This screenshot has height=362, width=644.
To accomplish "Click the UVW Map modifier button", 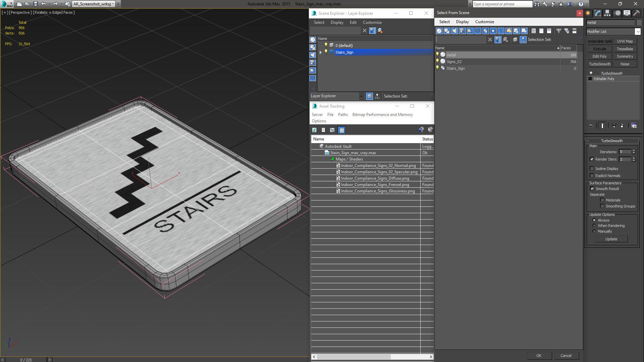I will point(625,41).
